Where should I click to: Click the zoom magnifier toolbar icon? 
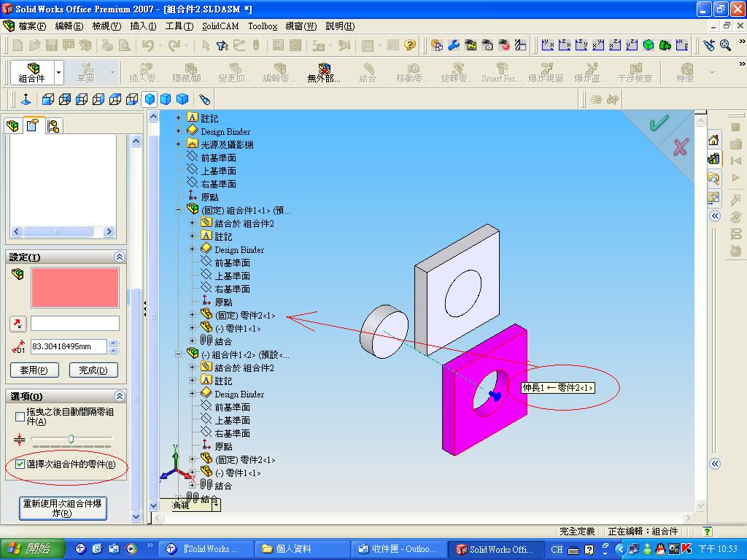(x=726, y=45)
